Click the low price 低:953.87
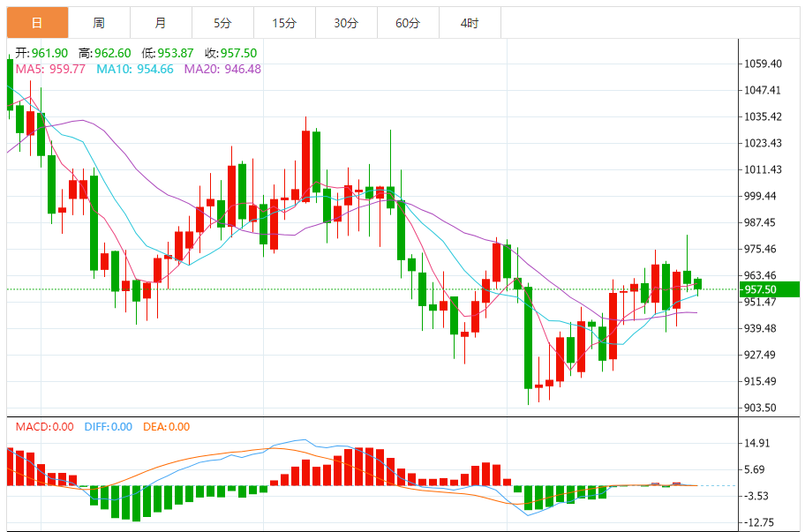Image resolution: width=805 pixels, height=532 pixels. click(x=168, y=53)
